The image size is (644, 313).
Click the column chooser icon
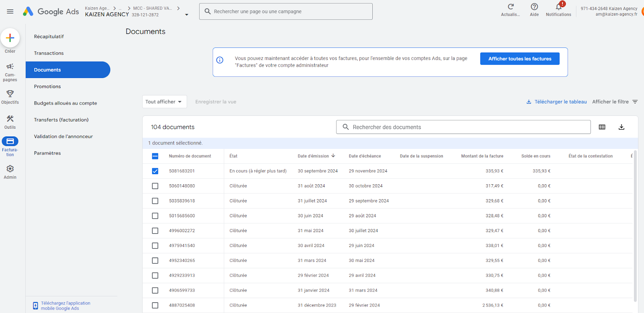(602, 127)
